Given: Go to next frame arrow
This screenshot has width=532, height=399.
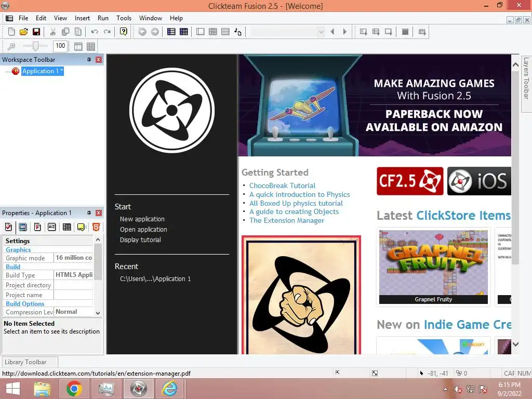Looking at the screenshot, I should 345,32.
